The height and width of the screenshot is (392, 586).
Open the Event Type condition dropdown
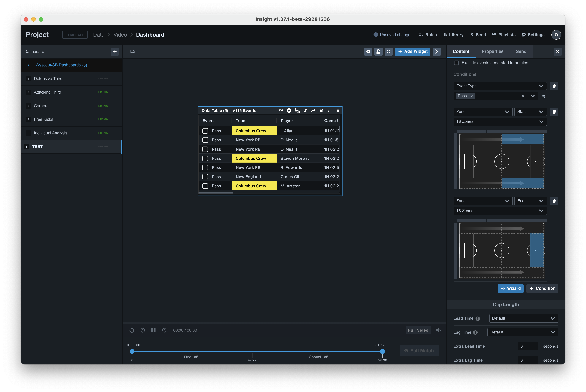click(500, 86)
